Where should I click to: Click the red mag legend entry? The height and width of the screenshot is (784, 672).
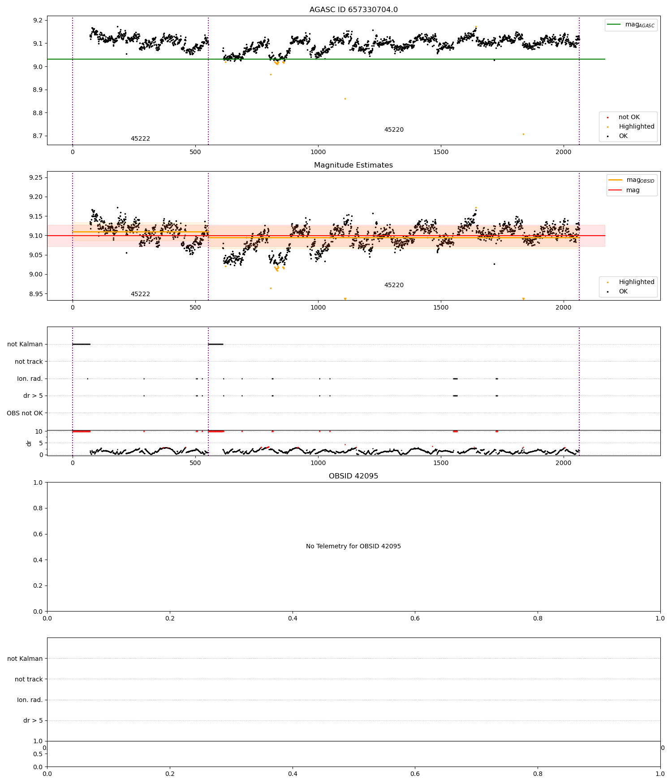tap(624, 190)
